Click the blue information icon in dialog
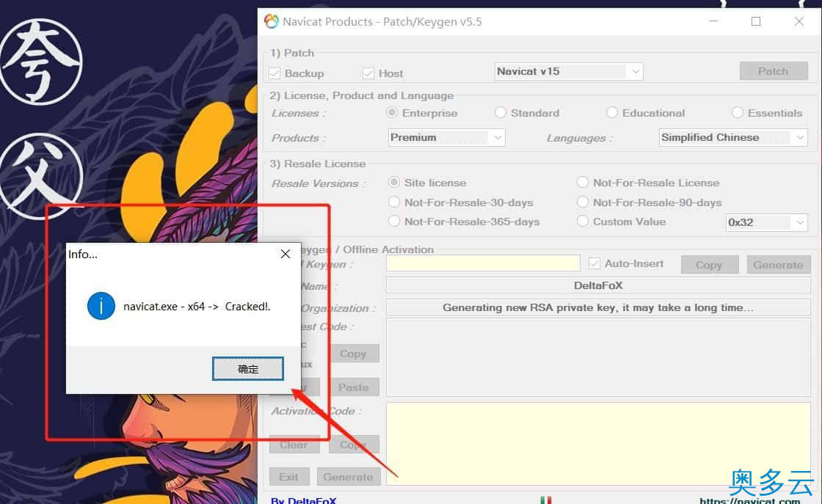 tap(101, 306)
